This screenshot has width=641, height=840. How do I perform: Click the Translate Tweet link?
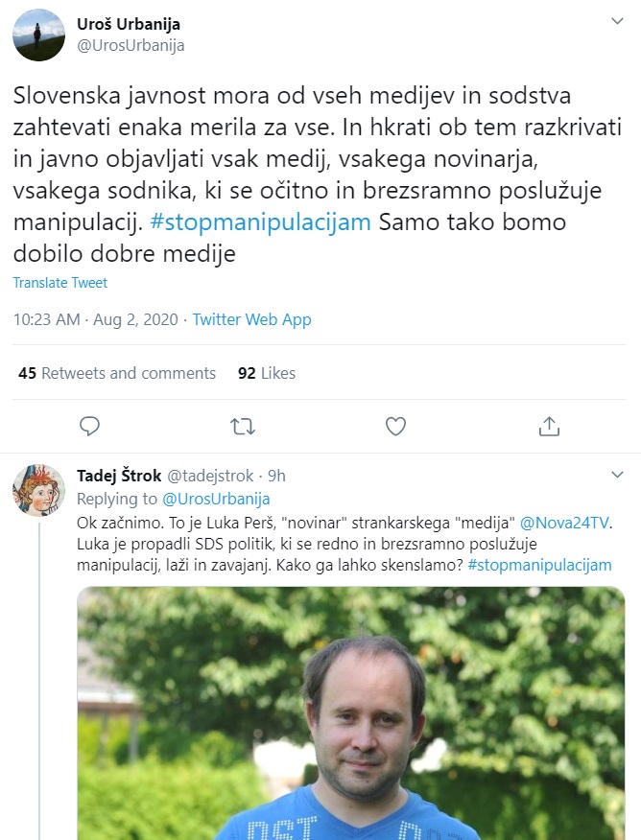[60, 283]
